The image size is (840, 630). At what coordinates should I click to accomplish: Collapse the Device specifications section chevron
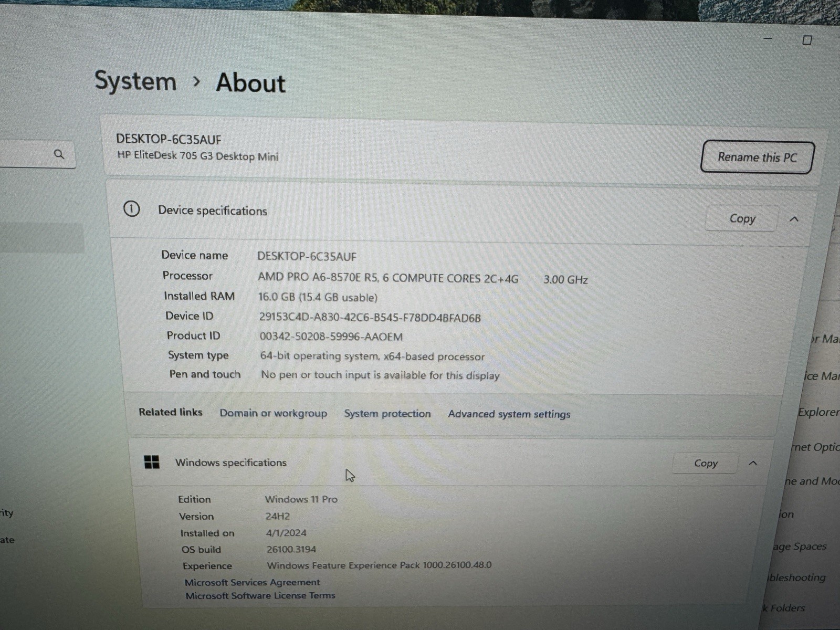(794, 219)
